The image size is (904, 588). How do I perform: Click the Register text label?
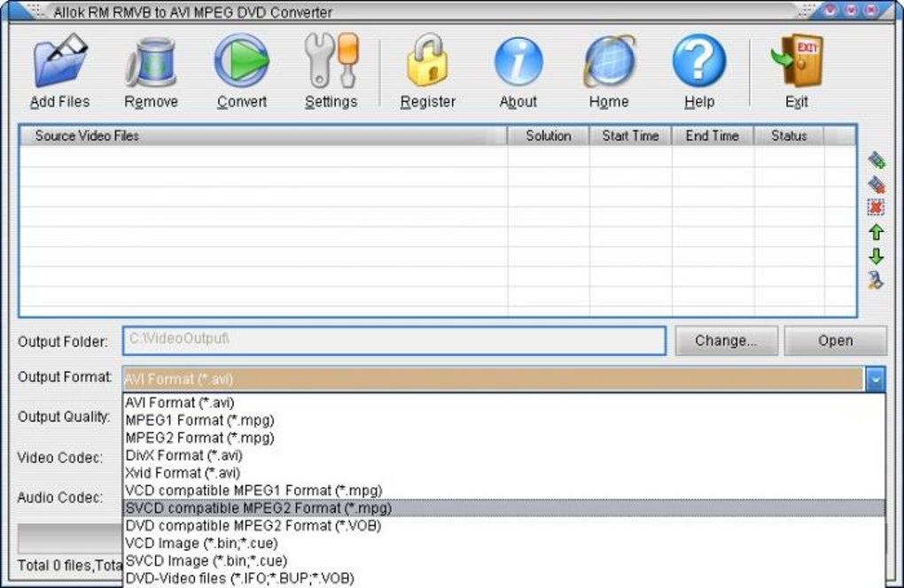428,102
